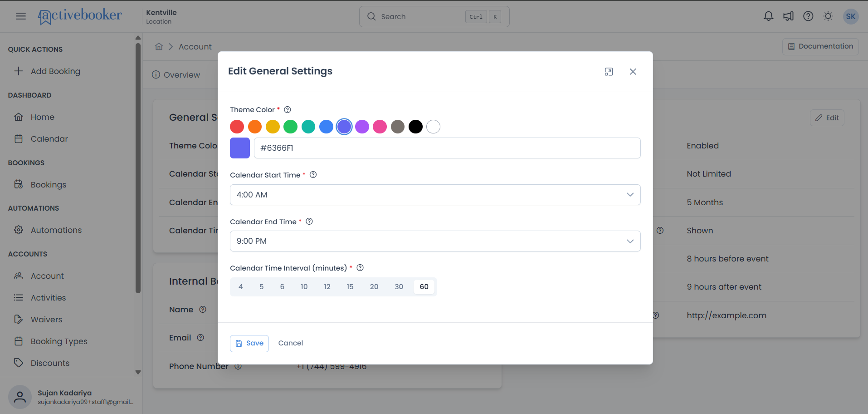The image size is (868, 414).
Task: Open Bookings in the sidebar
Action: click(49, 185)
